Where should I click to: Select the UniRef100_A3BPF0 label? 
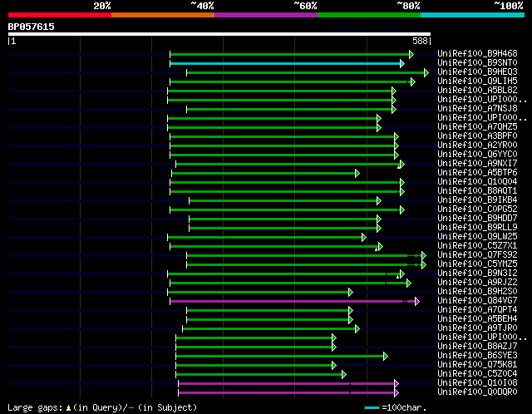tap(477, 136)
